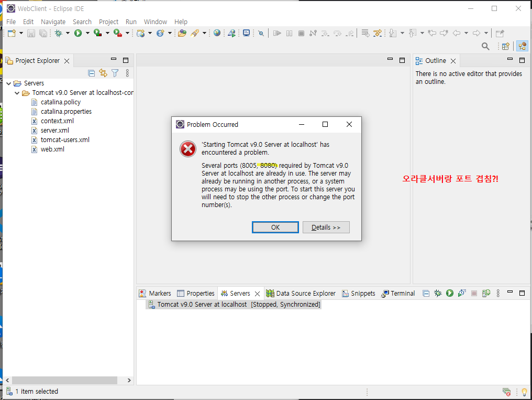The image size is (532, 400).
Task: Click the Save toolbar icon
Action: (31, 33)
